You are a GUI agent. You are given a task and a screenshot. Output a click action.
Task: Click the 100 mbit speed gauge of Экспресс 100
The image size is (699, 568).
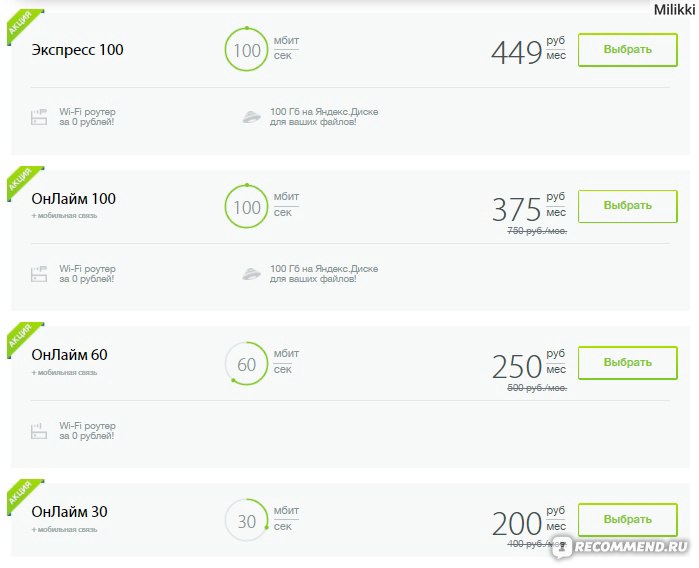point(247,49)
